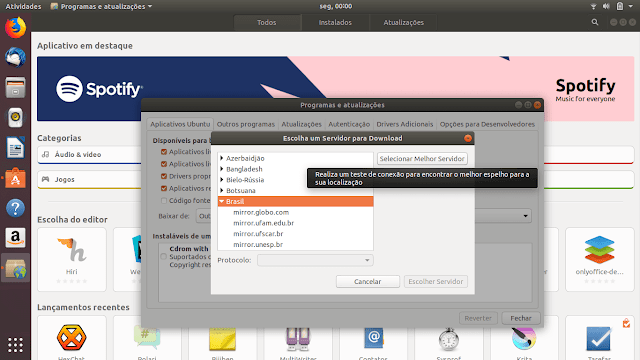This screenshot has width=640, height=360.
Task: Open 'Atividades' overview
Action: point(23,6)
